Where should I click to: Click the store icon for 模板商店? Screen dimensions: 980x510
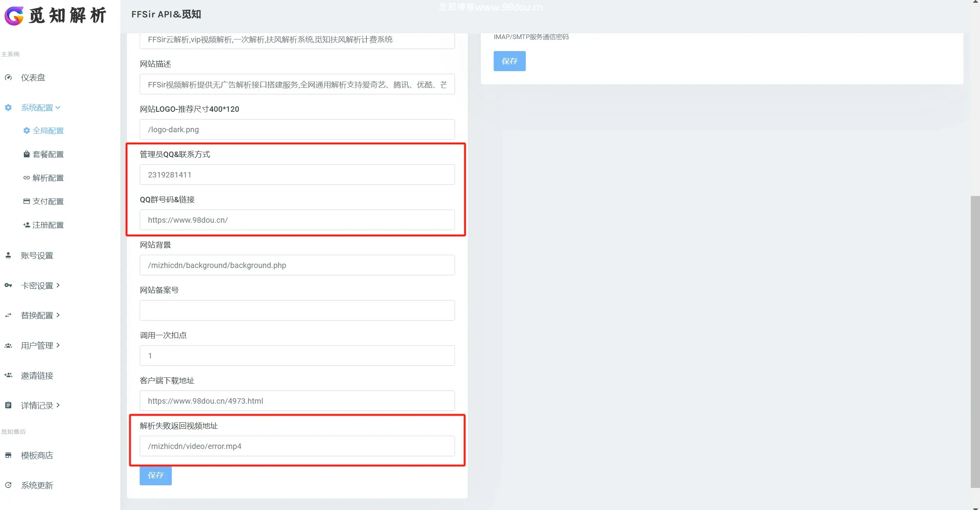tap(8, 455)
